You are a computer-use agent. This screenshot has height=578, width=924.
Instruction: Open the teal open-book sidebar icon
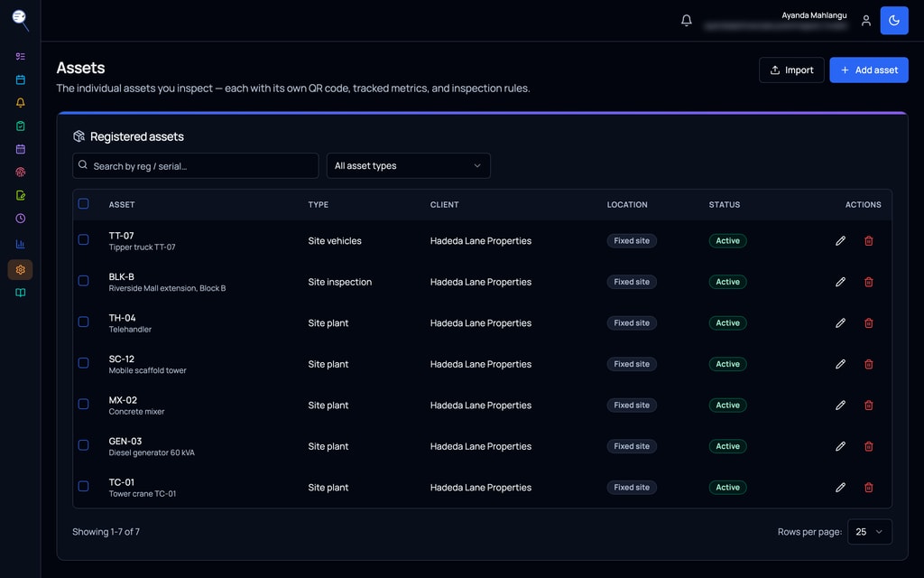[x=20, y=293]
